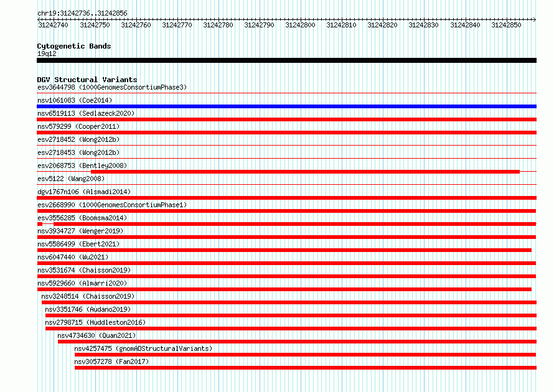Click esv3556285 (Boomsma2014) variant label

[82, 218]
